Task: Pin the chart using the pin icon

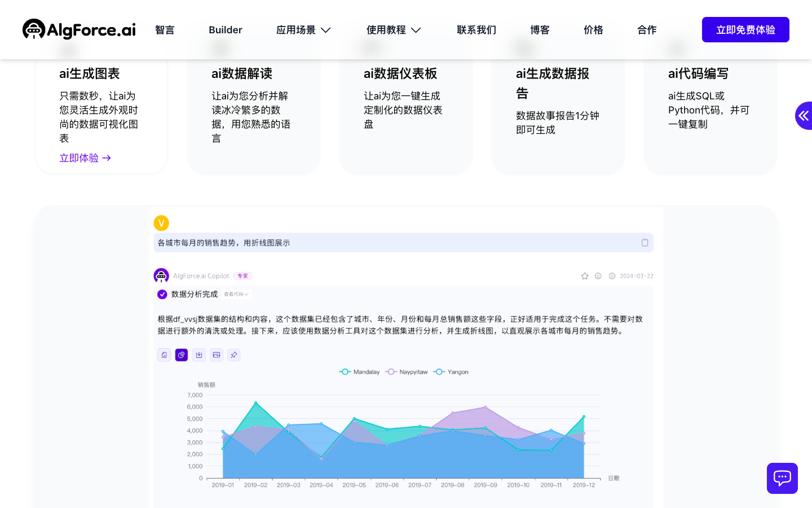Action: point(233,354)
